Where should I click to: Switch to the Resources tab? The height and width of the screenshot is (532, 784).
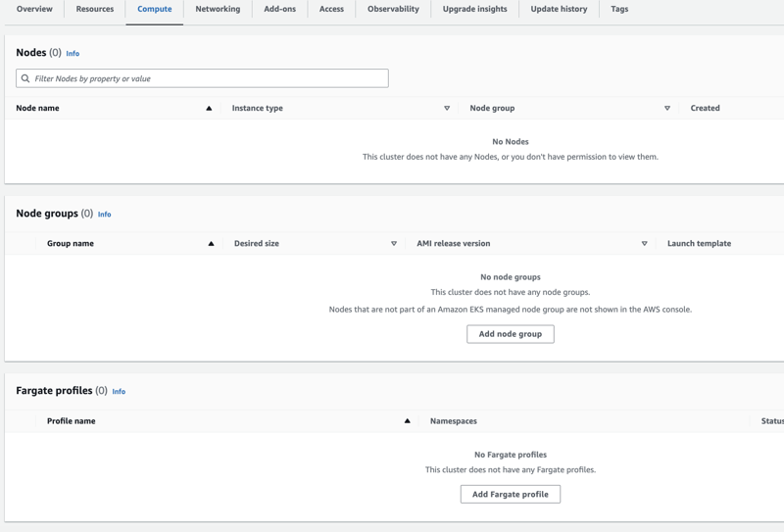click(94, 9)
